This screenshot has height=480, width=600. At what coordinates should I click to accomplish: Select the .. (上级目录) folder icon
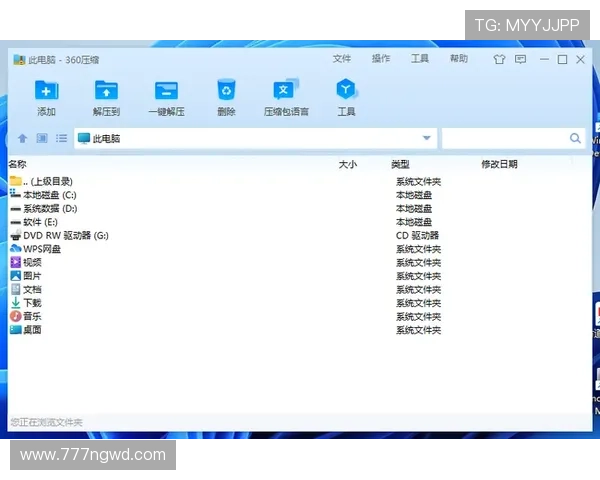click(16, 181)
